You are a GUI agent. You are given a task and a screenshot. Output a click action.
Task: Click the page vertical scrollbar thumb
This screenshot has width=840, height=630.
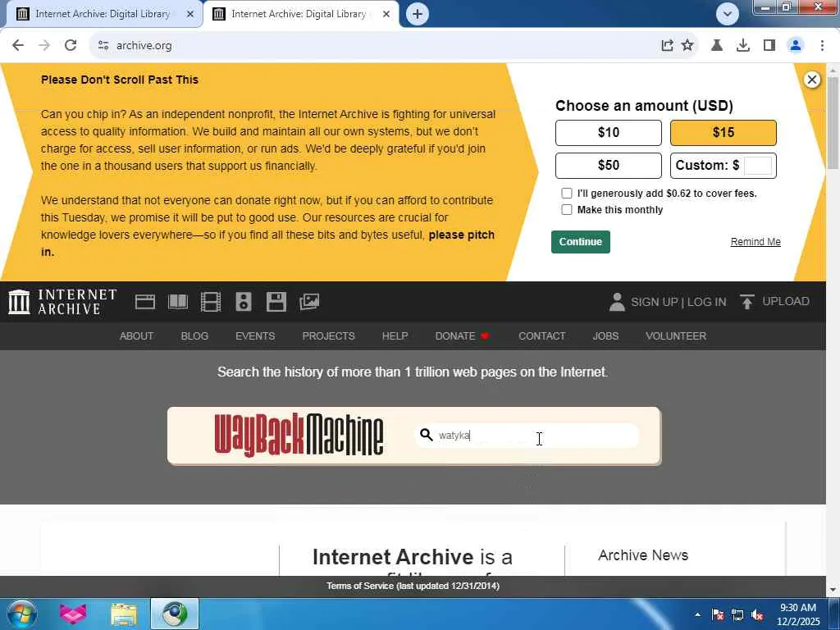833,123
